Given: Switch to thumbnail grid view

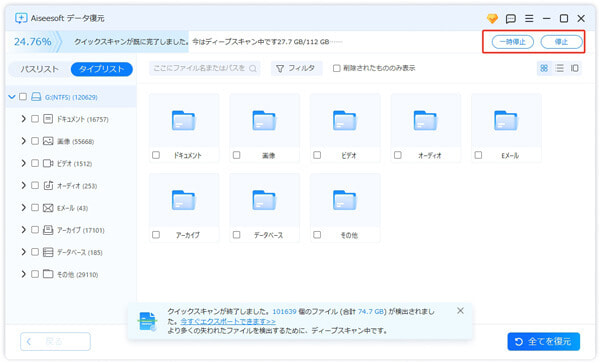Looking at the screenshot, I should pyautogui.click(x=544, y=68).
